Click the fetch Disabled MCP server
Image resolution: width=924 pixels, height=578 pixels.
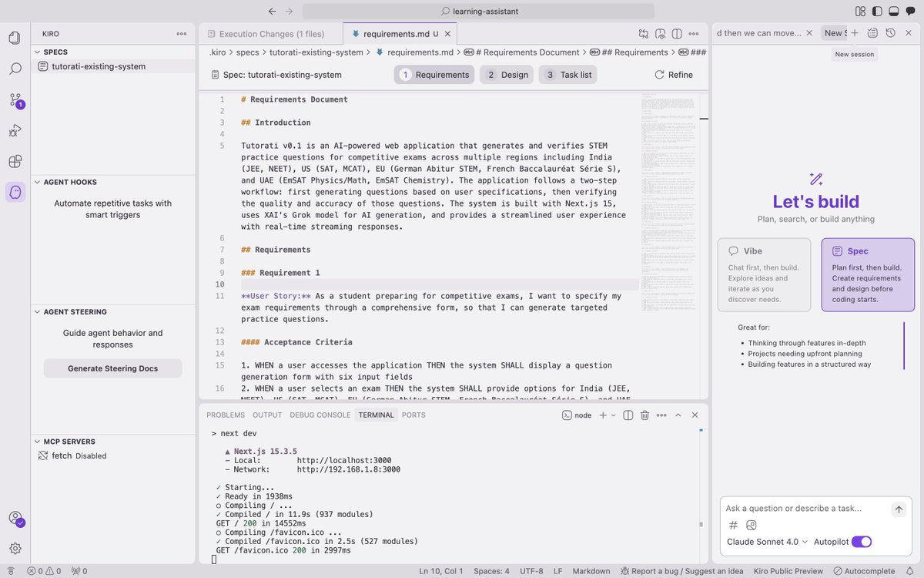click(113, 455)
